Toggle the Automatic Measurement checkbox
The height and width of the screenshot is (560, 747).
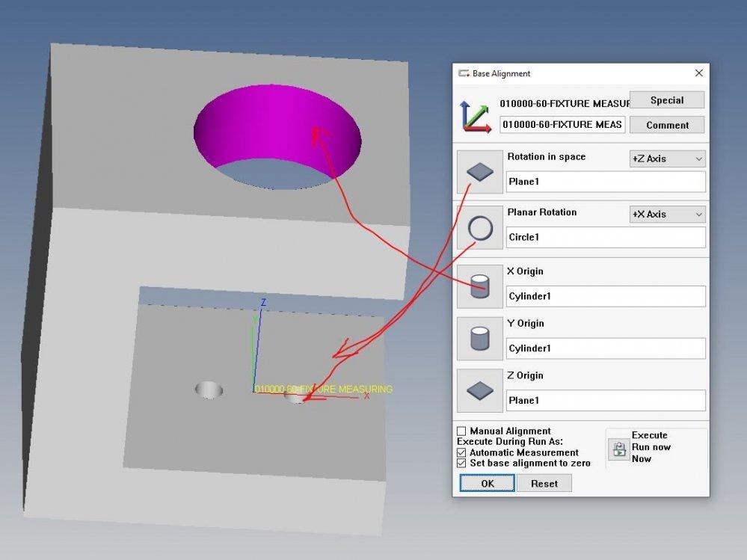pyautogui.click(x=461, y=452)
